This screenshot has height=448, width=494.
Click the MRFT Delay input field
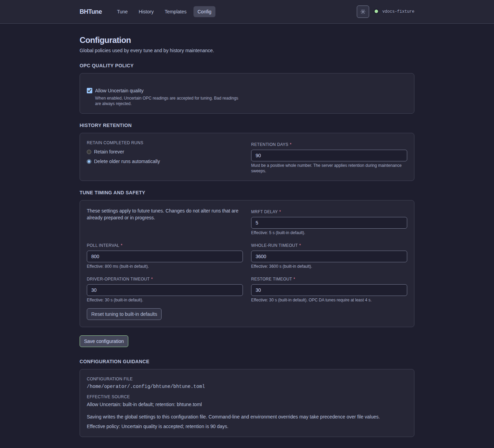pos(329,223)
